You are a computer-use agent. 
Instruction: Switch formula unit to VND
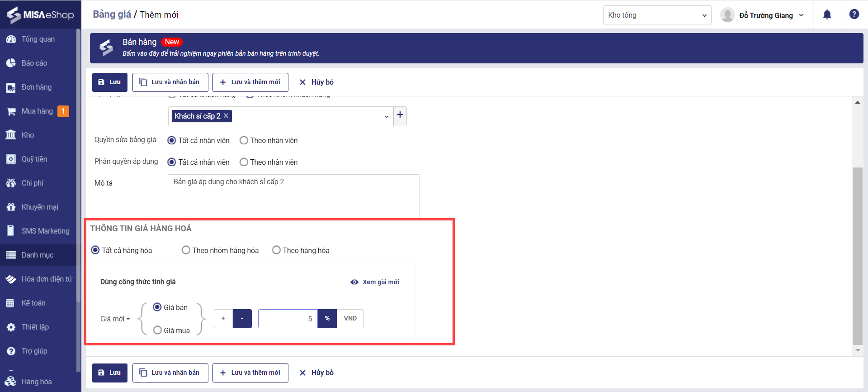click(350, 319)
